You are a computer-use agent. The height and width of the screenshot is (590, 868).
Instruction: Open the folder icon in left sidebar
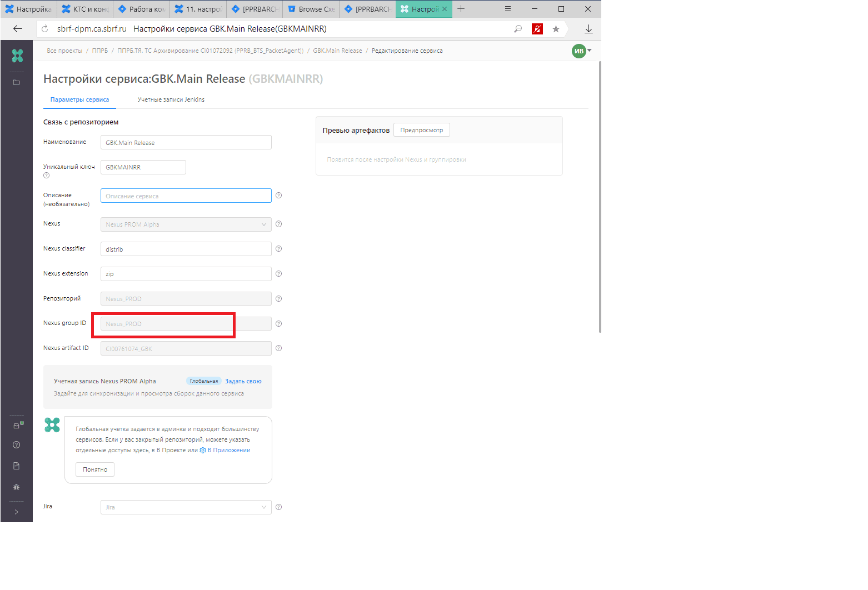17,82
